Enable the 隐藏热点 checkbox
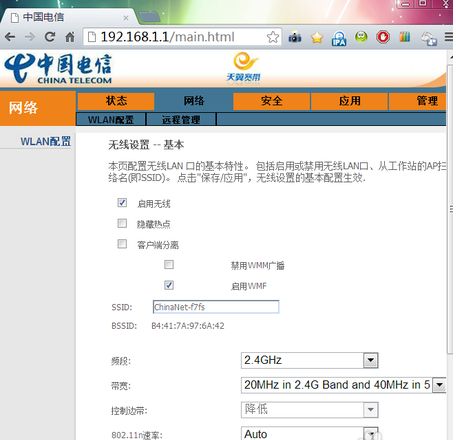Viewport: 456px width, 440px height. (x=122, y=223)
